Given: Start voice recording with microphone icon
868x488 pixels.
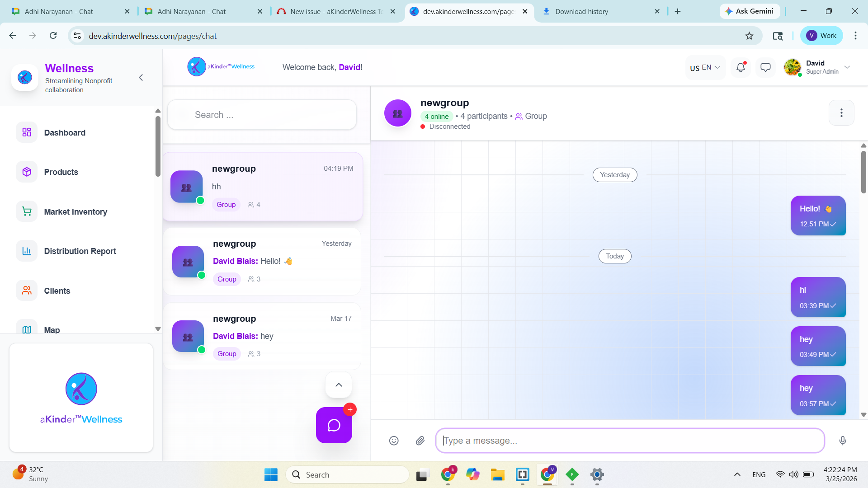Looking at the screenshot, I should click(842, 441).
